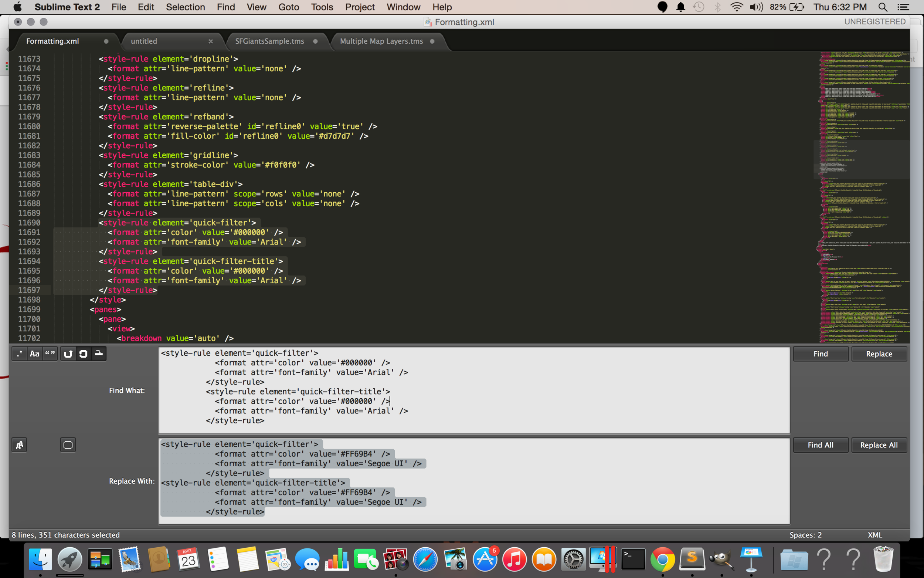This screenshot has height=578, width=924.
Task: Toggle highlight matches square button
Action: click(x=68, y=445)
